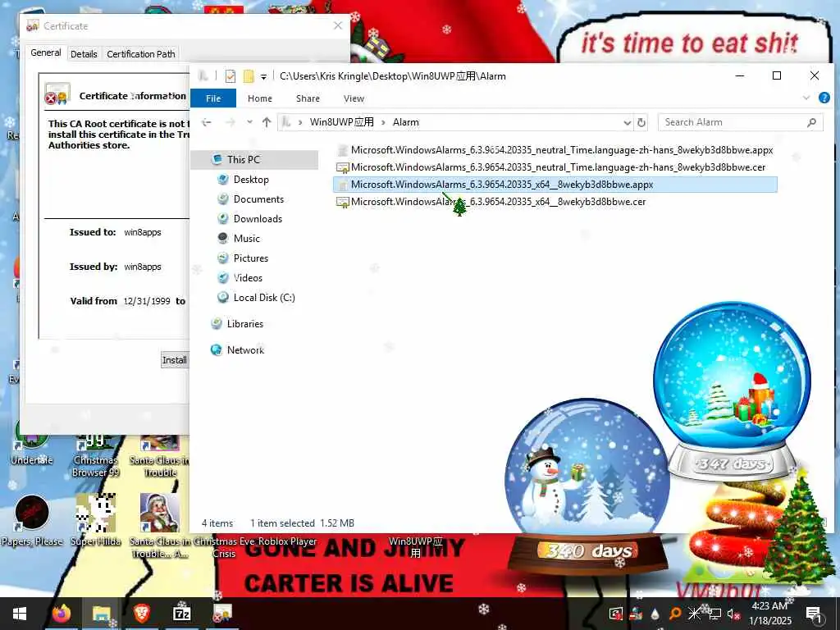
Task: Click the Firefox icon on the taskbar
Action: click(61, 614)
